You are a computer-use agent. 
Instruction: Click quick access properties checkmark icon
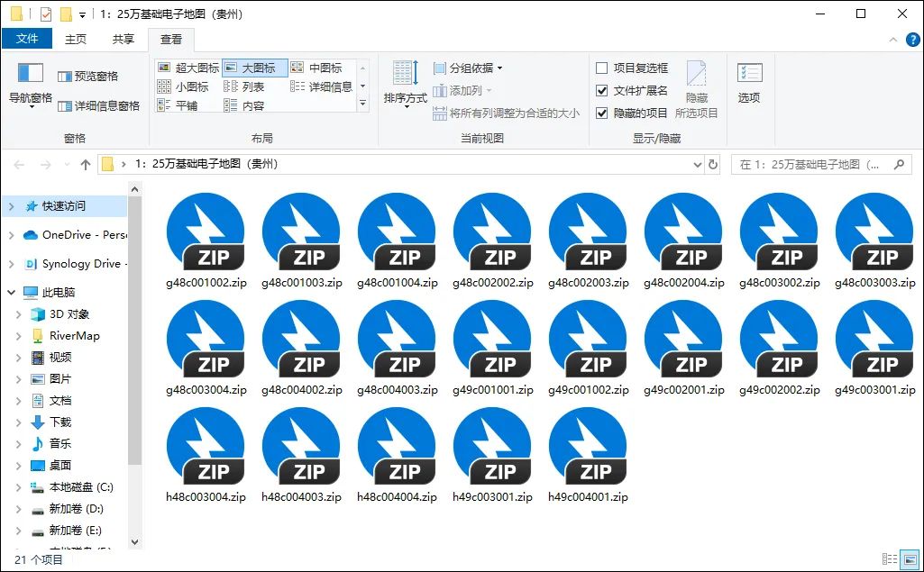pos(46,14)
